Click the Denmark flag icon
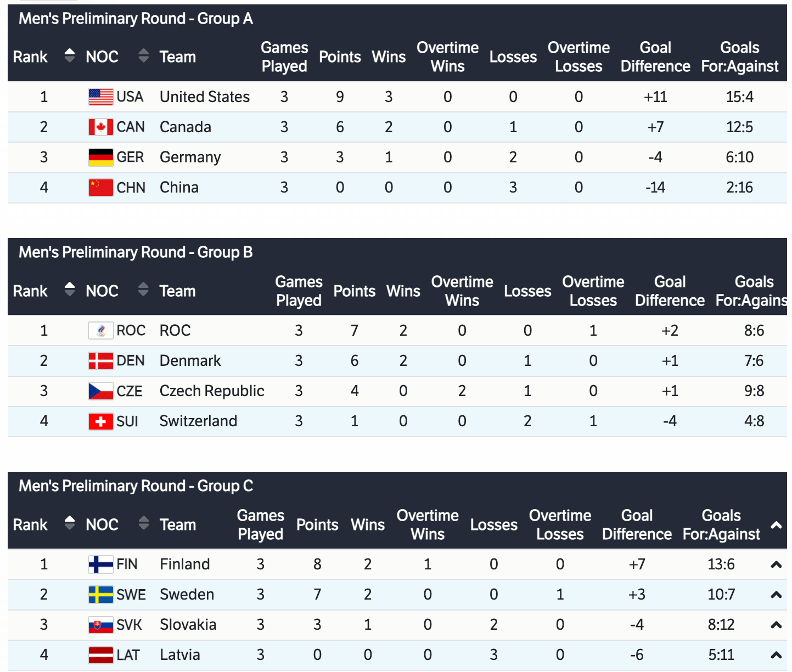Viewport: 792px width, 672px height. [x=100, y=361]
